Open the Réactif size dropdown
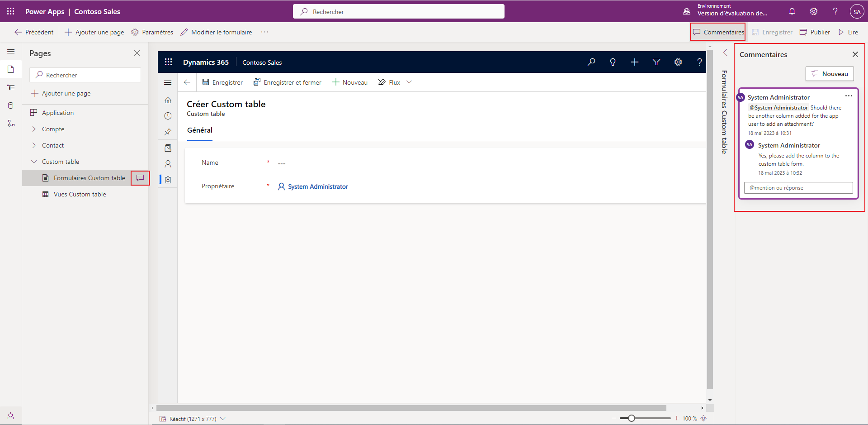 (193, 419)
